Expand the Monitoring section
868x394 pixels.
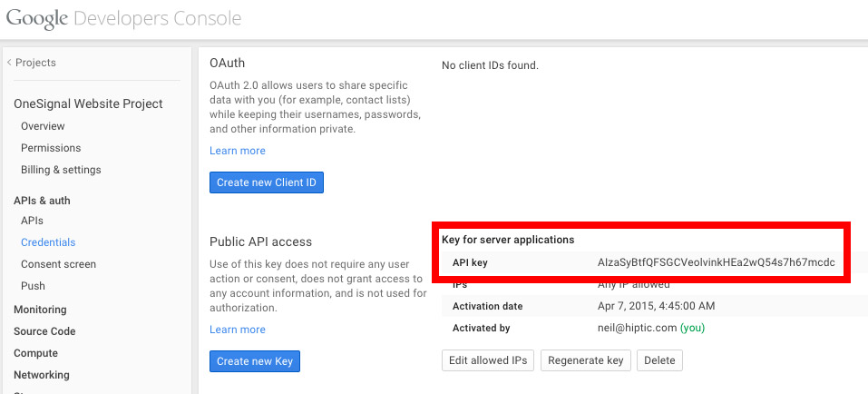pos(40,310)
